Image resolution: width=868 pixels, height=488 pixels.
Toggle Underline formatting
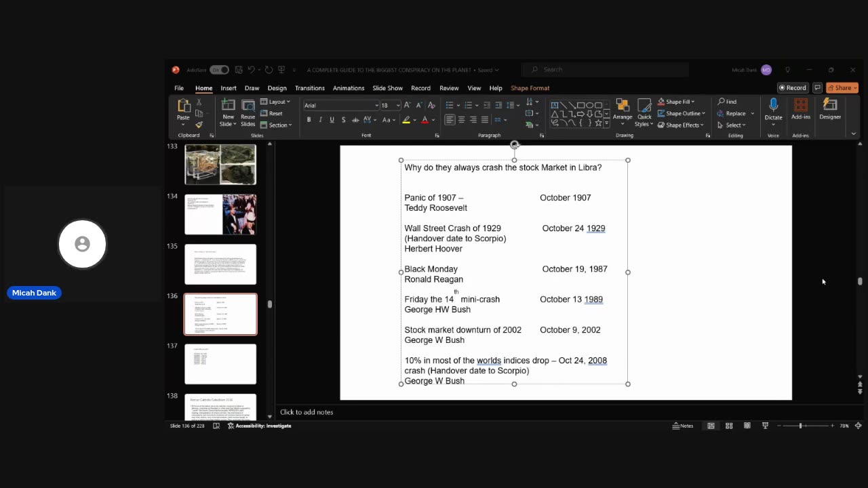coord(332,120)
